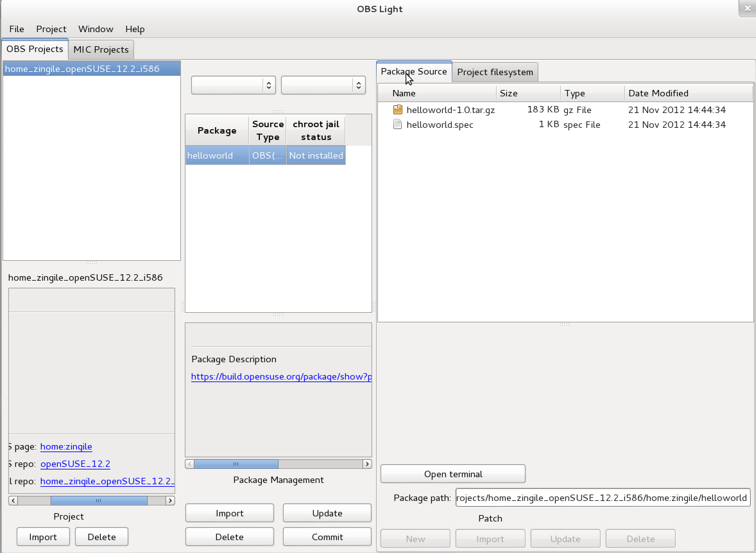Click Update under Package Management
Image resolution: width=756 pixels, height=553 pixels.
click(x=327, y=513)
